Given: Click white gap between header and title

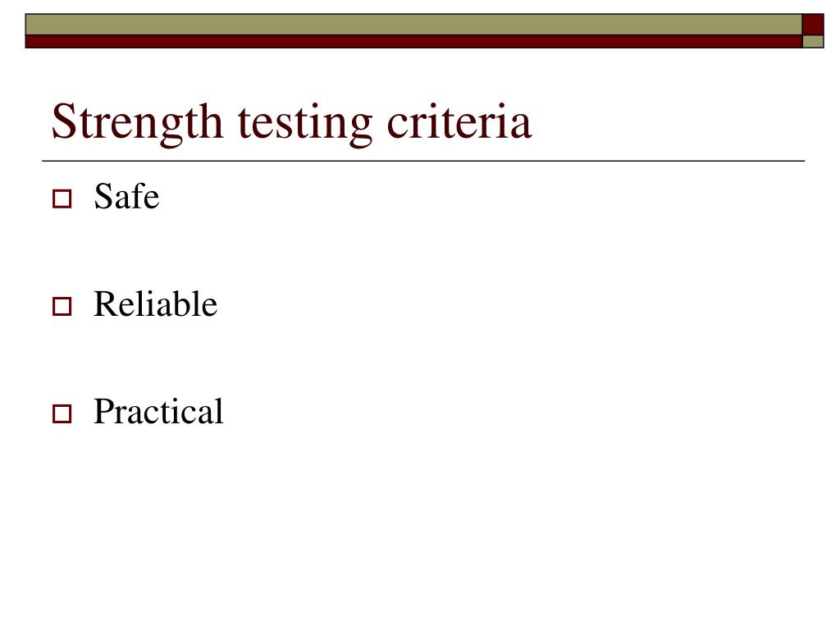Looking at the screenshot, I should 418,72.
